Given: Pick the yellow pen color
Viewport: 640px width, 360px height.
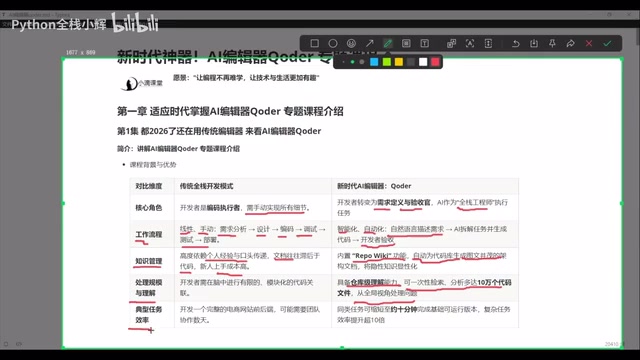Looking at the screenshot, I should click(x=399, y=62).
